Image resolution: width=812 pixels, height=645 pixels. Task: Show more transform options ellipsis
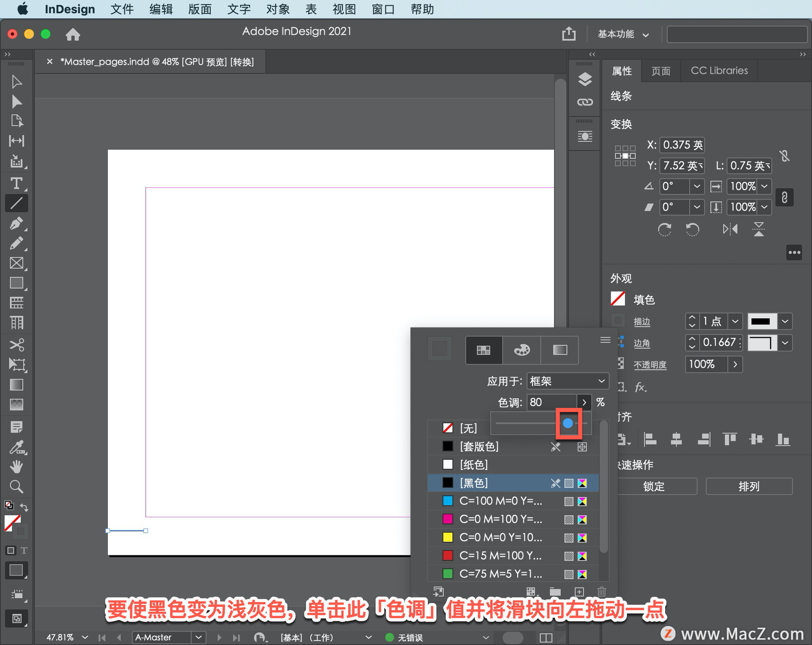794,253
